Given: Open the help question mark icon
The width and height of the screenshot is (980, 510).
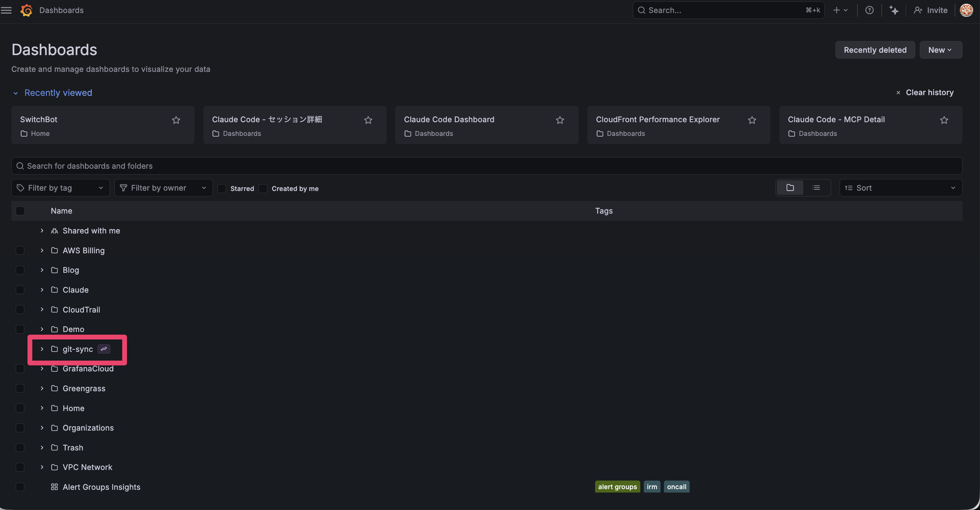Looking at the screenshot, I should pyautogui.click(x=869, y=10).
